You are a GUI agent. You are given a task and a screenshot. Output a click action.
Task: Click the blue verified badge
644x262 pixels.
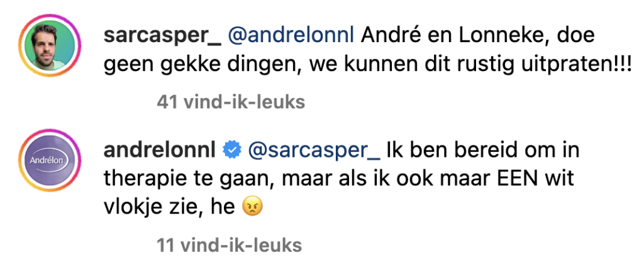pos(232,151)
